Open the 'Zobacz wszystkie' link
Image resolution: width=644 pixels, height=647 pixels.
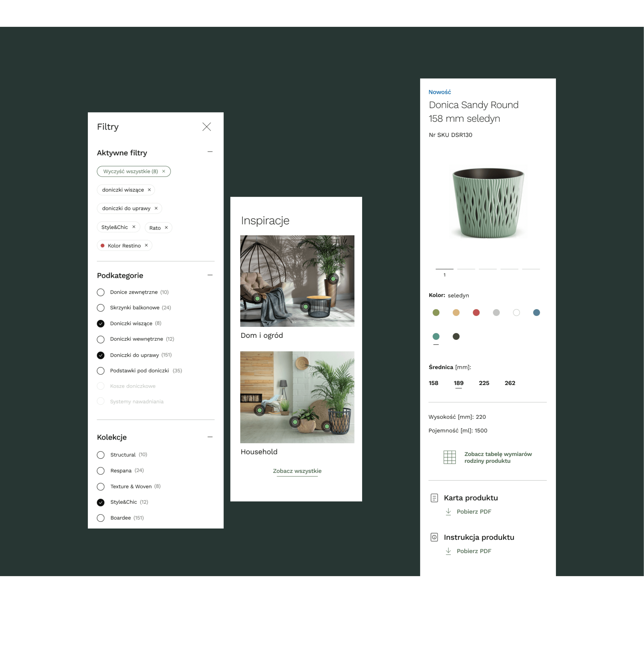297,471
